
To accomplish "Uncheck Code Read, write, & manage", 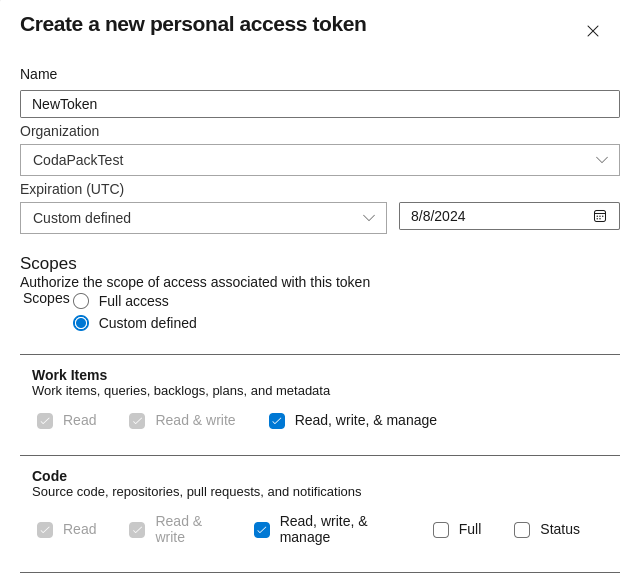I will pyautogui.click(x=262, y=530).
